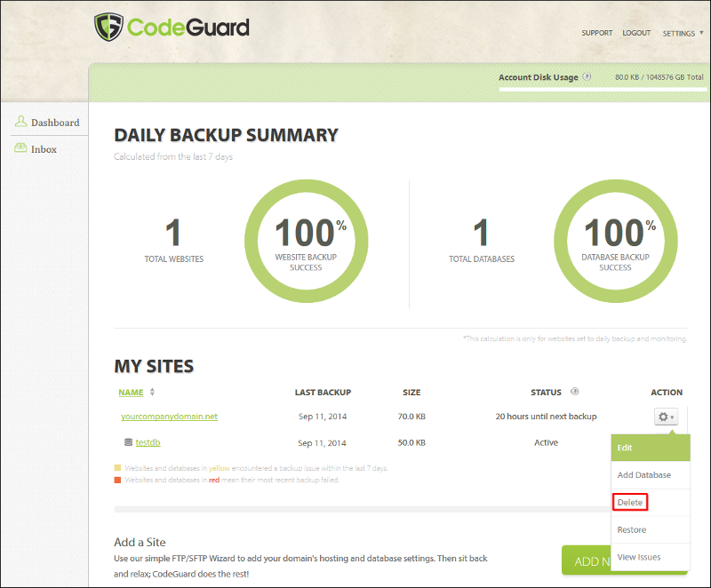Expand the SETTINGS dropdown in the header
Screen dimensions: 711x588
(683, 33)
